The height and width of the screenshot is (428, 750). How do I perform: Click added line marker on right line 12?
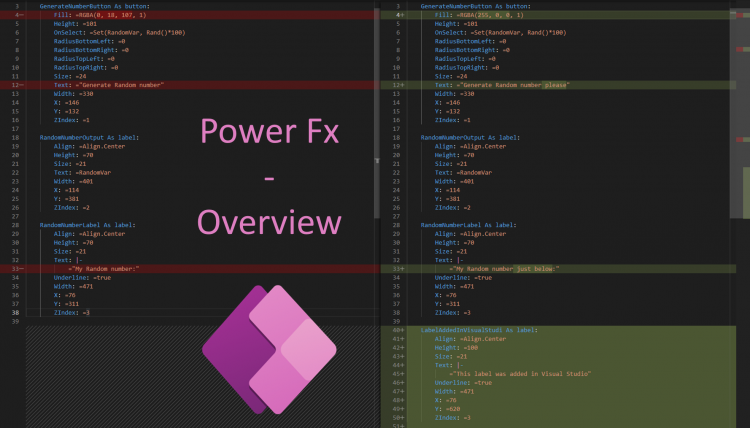[400, 85]
